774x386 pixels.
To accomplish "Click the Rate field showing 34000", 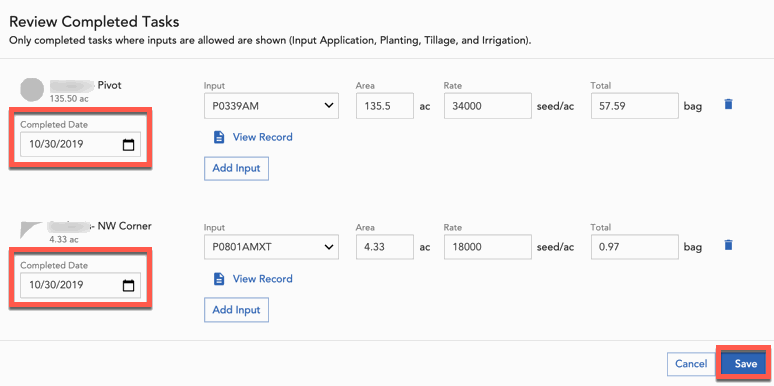I will (x=488, y=106).
